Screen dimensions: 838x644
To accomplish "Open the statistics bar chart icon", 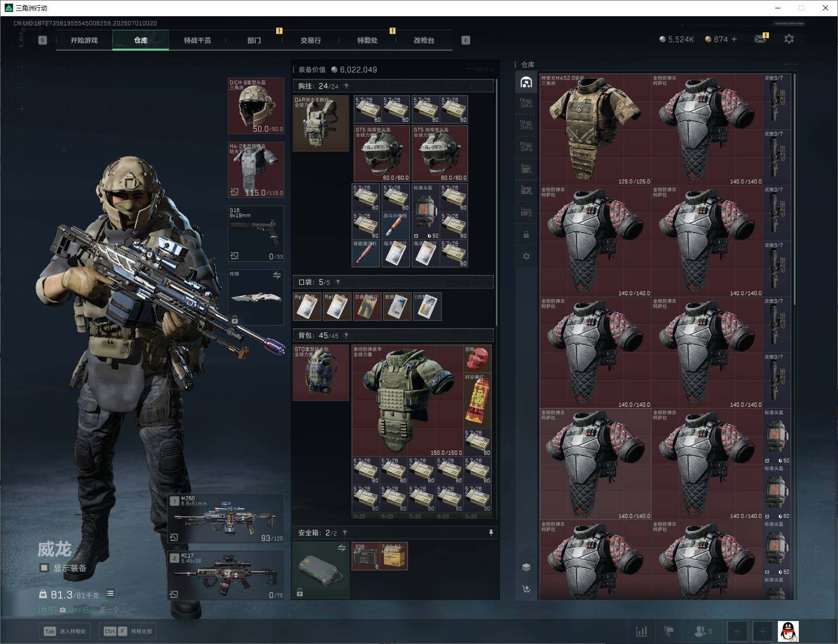I will click(x=642, y=631).
